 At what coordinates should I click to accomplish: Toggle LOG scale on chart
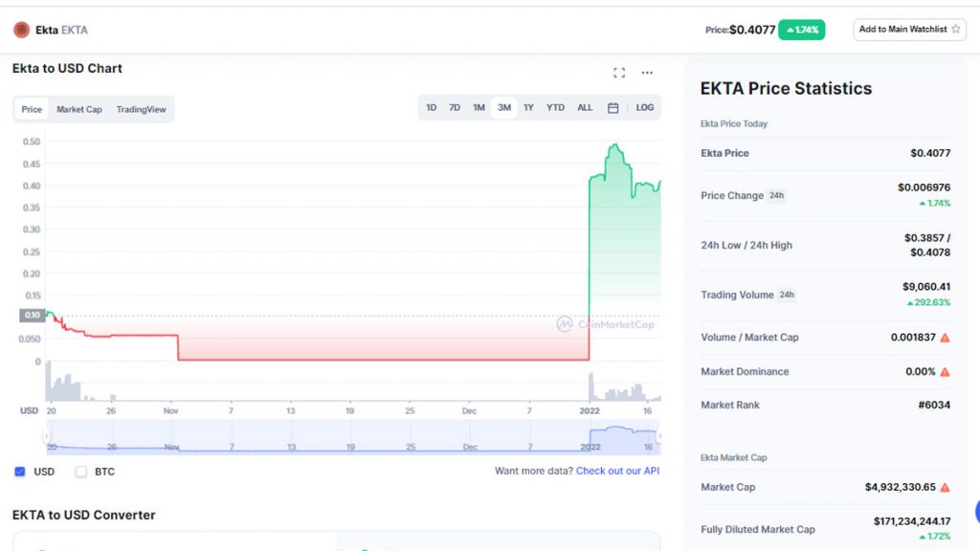[x=644, y=107]
